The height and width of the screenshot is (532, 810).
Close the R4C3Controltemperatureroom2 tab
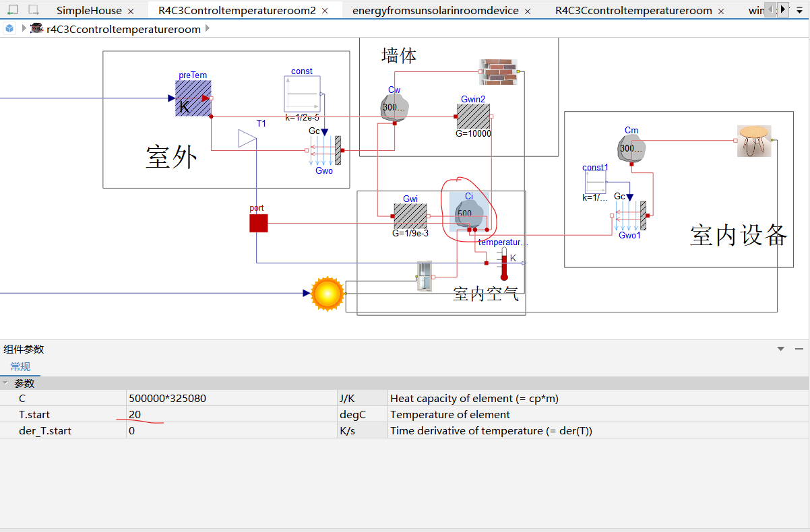325,11
